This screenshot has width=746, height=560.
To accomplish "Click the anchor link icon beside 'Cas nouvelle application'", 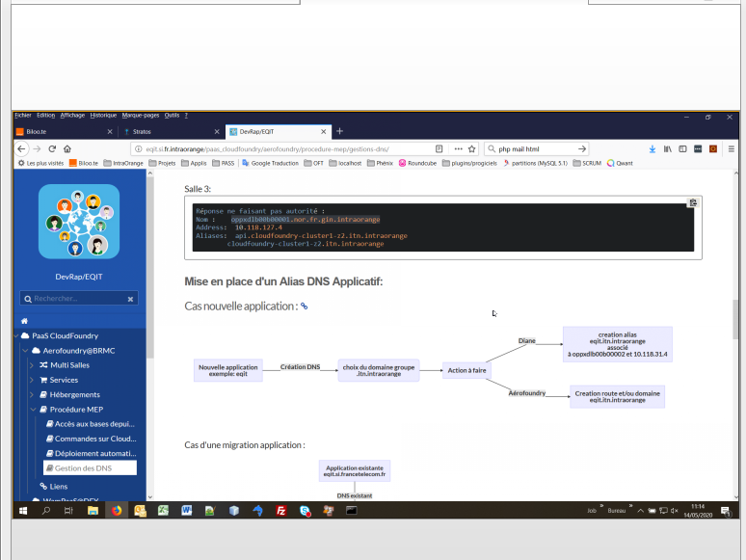I will pyautogui.click(x=305, y=307).
